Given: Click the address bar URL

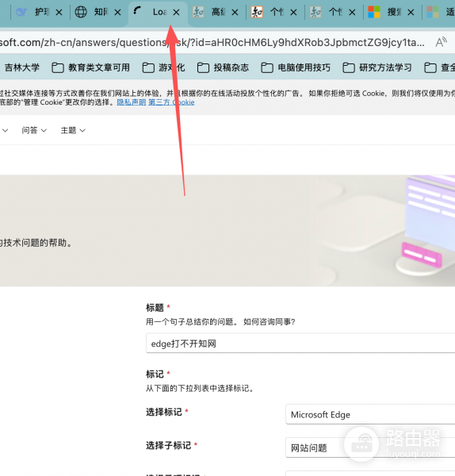Looking at the screenshot, I should (212, 42).
